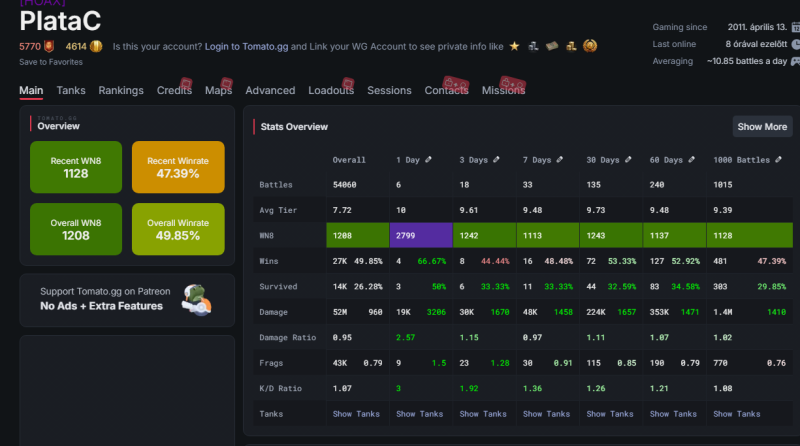Click the gold medal emblem icon

point(590,46)
